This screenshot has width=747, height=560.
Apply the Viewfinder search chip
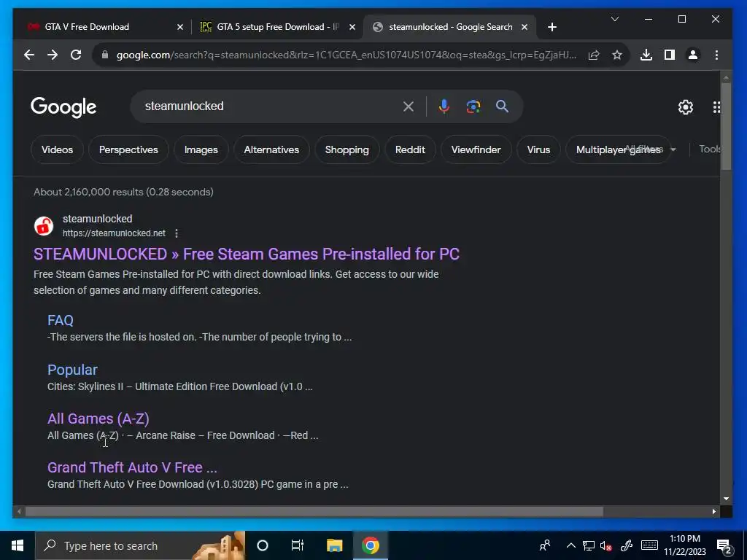[476, 149]
